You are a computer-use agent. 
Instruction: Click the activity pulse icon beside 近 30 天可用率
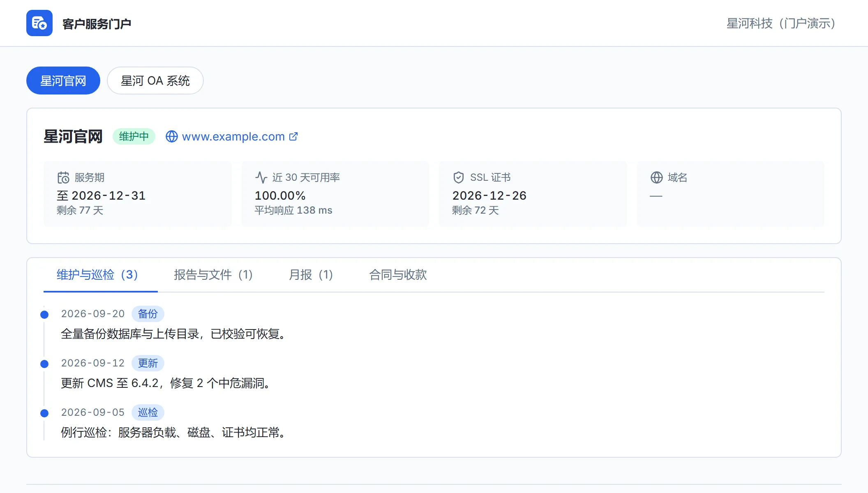(261, 177)
